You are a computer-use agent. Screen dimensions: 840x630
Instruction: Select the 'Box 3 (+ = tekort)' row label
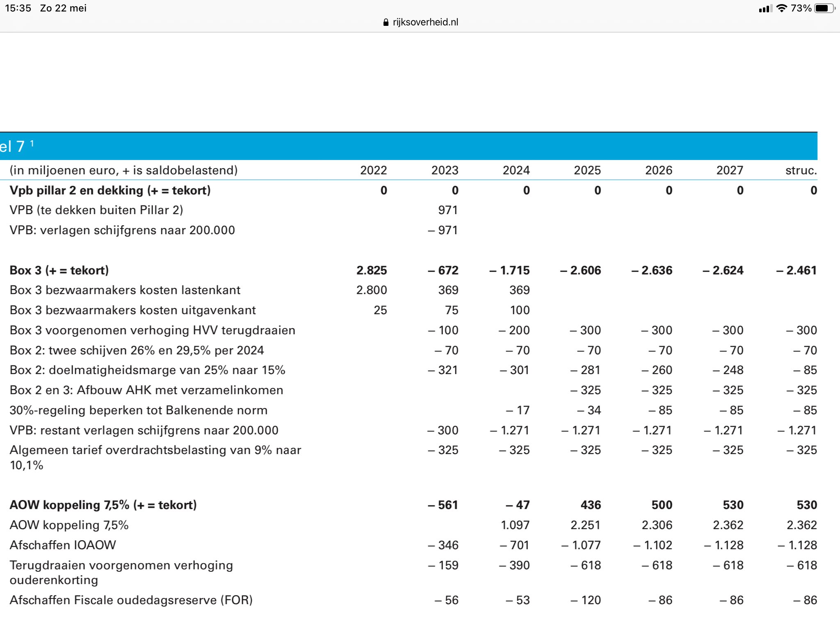[x=59, y=270]
